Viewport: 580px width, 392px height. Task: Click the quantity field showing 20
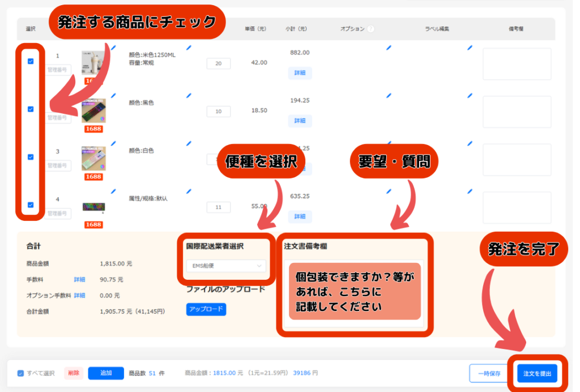coord(218,63)
